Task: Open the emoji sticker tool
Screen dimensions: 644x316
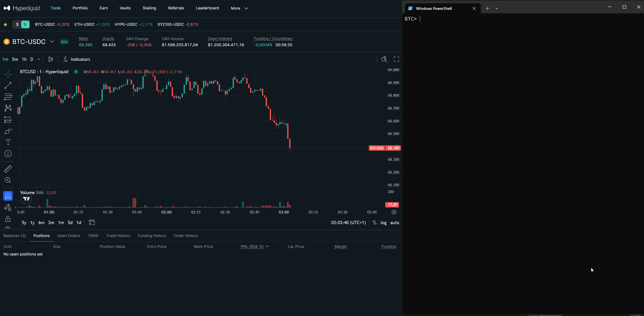Action: [8, 153]
